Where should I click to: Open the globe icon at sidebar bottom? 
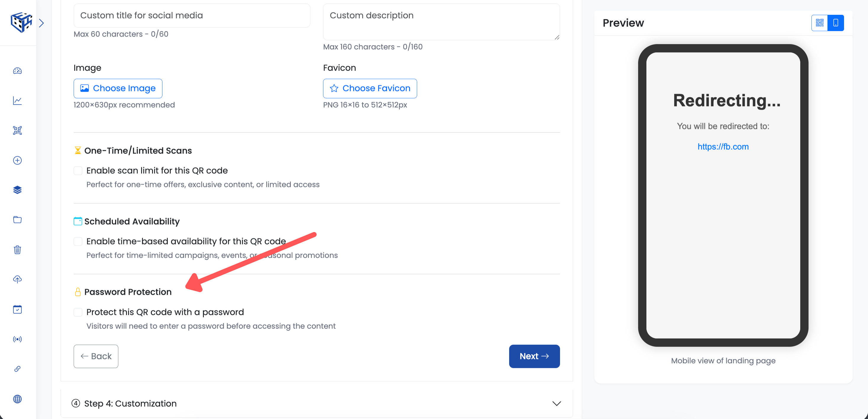tap(17, 399)
